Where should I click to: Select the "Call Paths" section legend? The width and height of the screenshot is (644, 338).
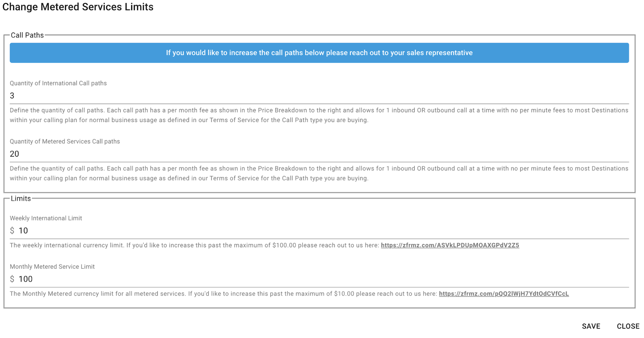pyautogui.click(x=27, y=35)
